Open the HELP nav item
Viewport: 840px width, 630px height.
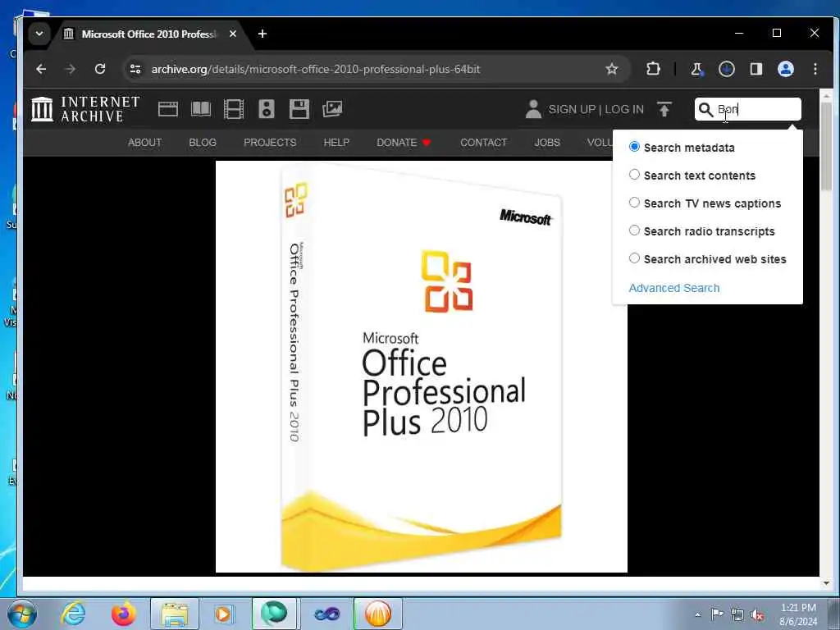[336, 143]
